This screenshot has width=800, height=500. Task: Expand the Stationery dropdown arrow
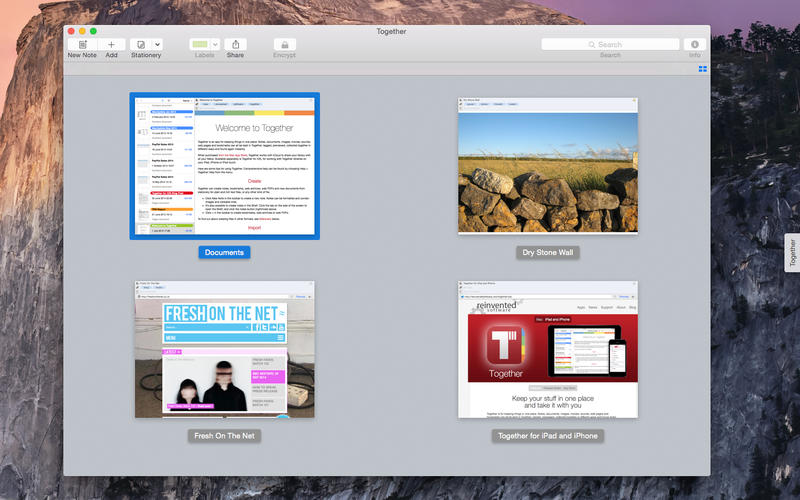coord(157,44)
